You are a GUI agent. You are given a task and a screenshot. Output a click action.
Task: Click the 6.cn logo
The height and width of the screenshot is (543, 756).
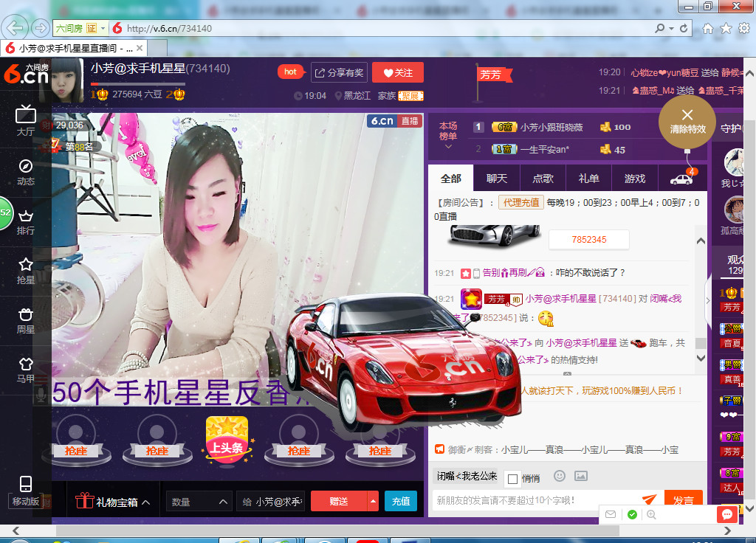26,74
